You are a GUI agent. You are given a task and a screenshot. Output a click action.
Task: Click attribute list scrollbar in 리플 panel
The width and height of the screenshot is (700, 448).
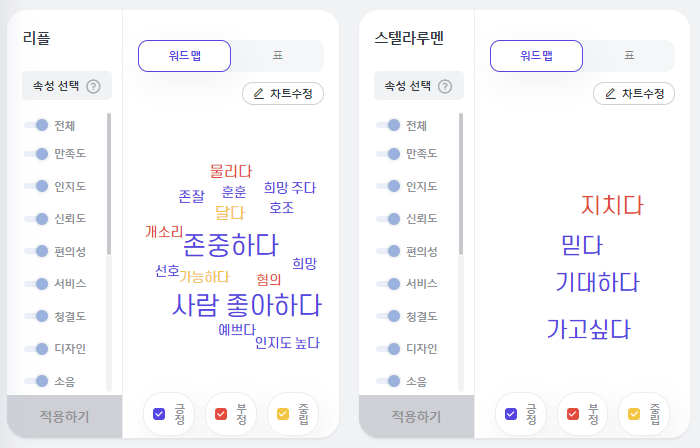(109, 184)
